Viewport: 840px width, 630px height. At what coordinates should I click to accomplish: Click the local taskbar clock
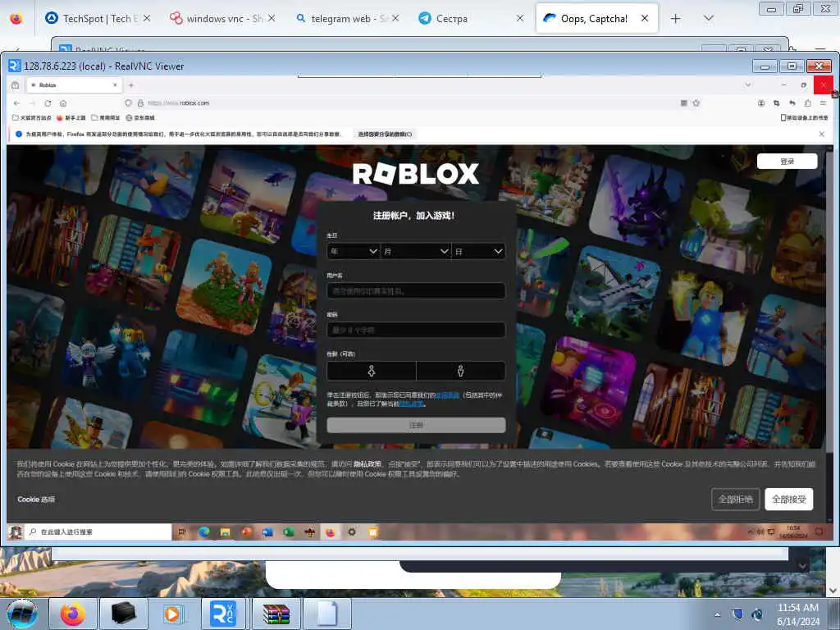tap(798, 614)
